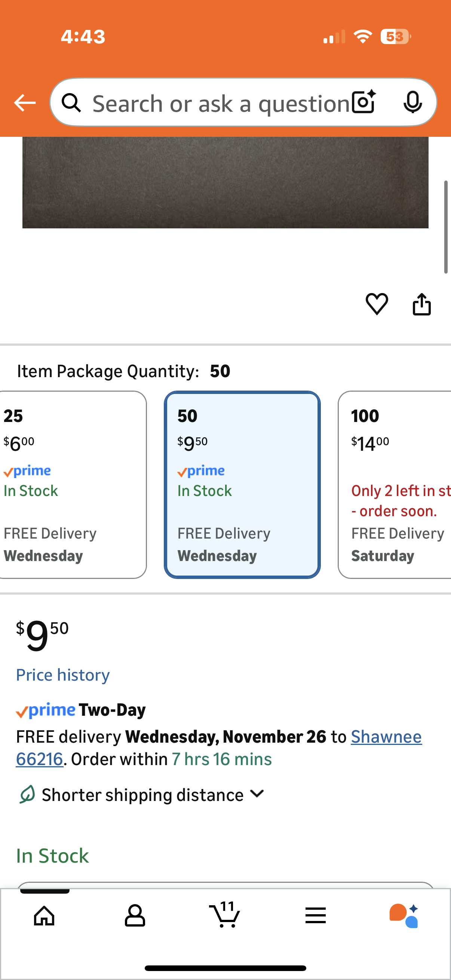Go to the Home tab
The width and height of the screenshot is (451, 980).
coord(45,915)
